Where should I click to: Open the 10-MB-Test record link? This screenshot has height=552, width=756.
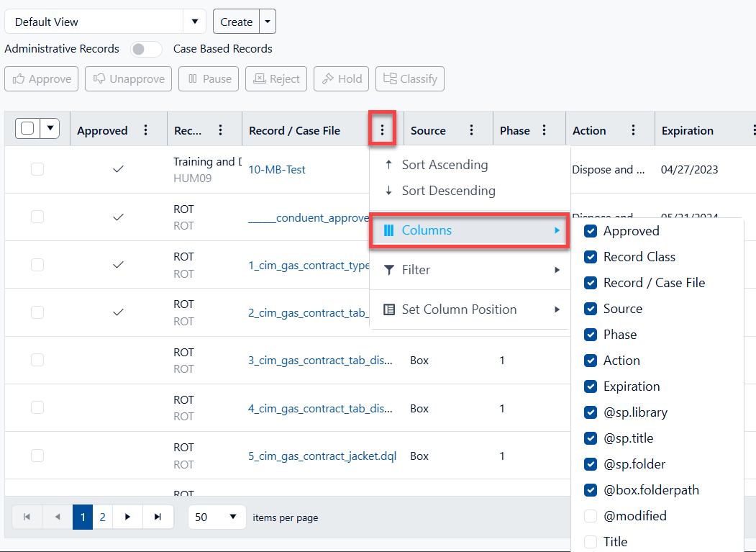277,170
